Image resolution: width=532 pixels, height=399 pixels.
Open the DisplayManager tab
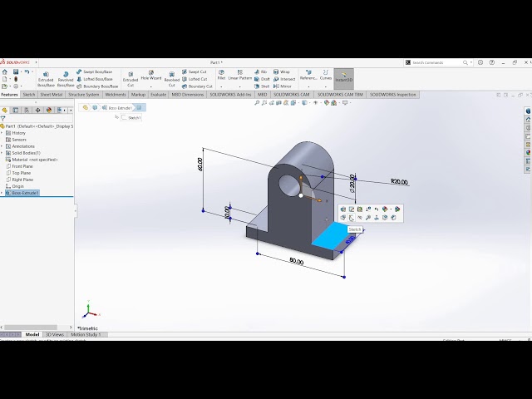[x=49, y=111]
